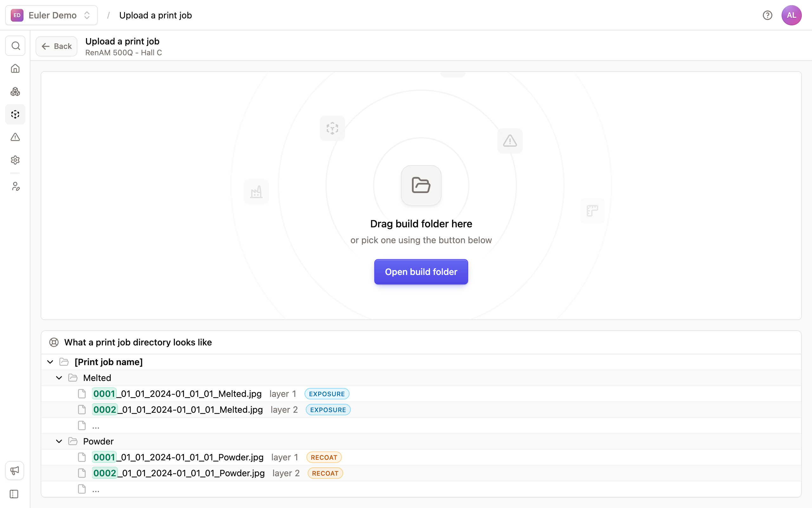This screenshot has width=812, height=508.
Task: Open the three-cubes parts icon in sidebar
Action: (x=16, y=91)
